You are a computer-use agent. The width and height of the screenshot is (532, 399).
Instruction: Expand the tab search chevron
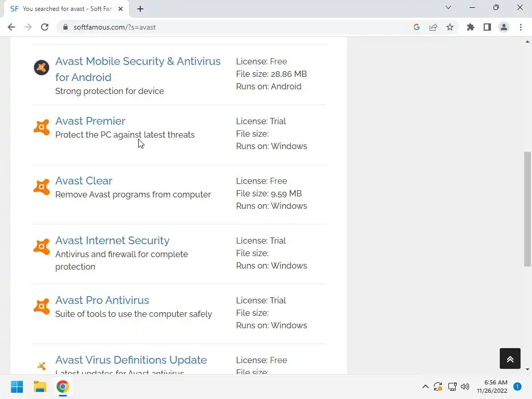point(448,8)
